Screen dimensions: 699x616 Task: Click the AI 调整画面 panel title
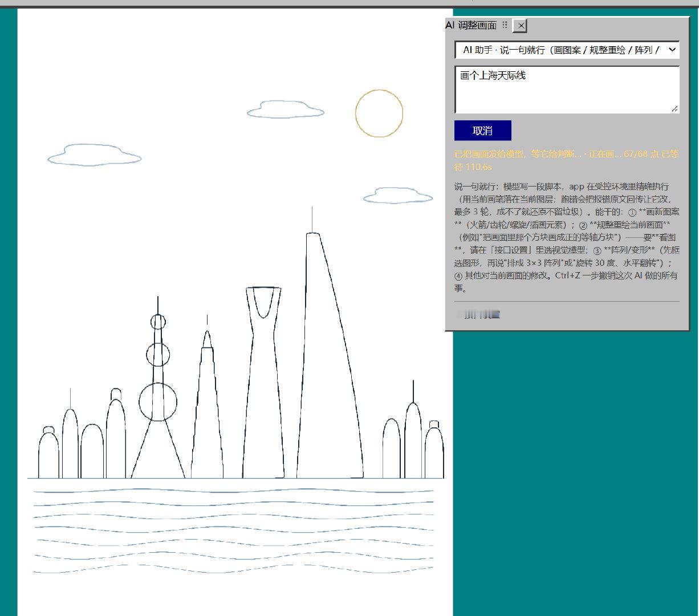[471, 25]
